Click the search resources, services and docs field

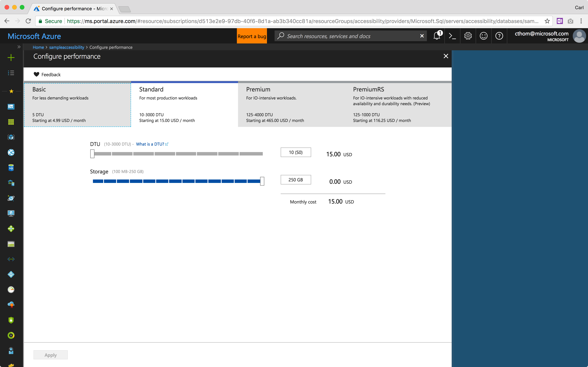[x=349, y=36]
